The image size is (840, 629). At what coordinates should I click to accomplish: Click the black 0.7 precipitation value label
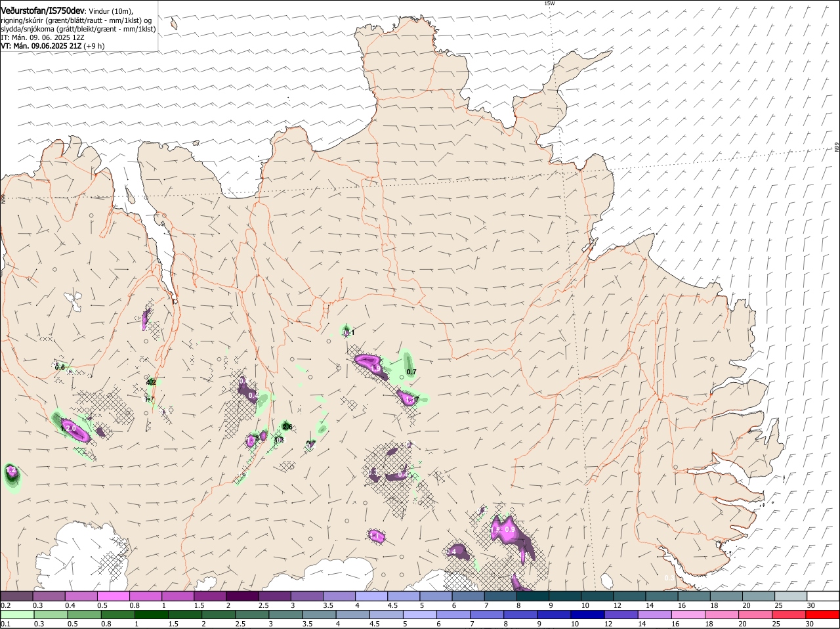pos(411,372)
